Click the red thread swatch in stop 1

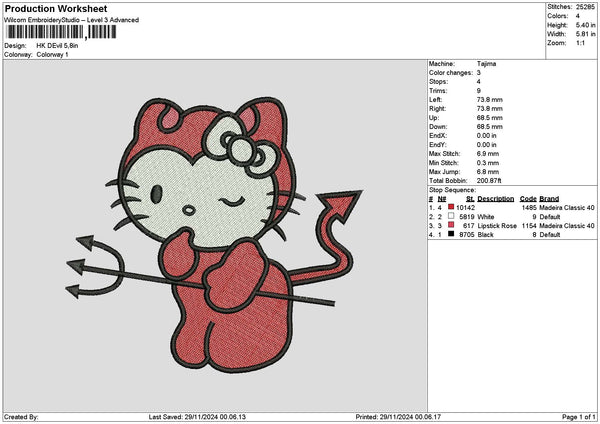[451, 207]
